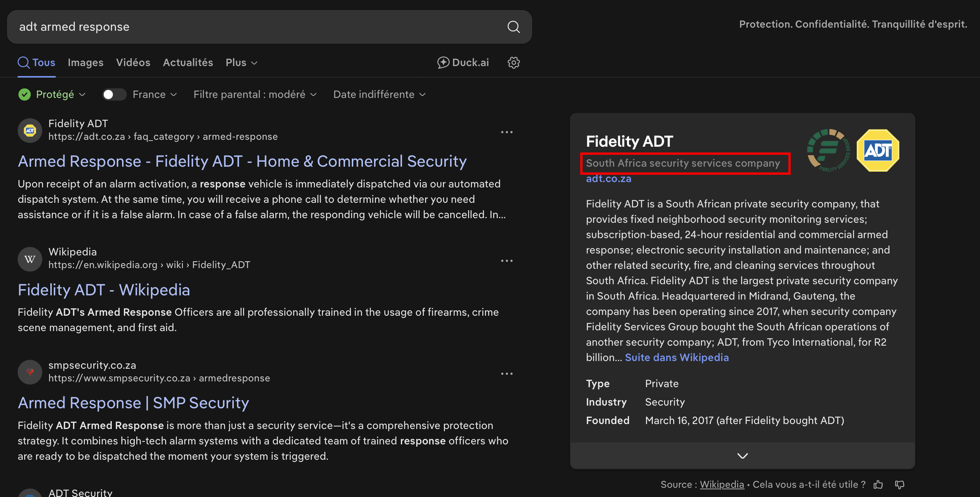This screenshot has width=980, height=497.
Task: Open the settings gear icon
Action: [x=514, y=63]
